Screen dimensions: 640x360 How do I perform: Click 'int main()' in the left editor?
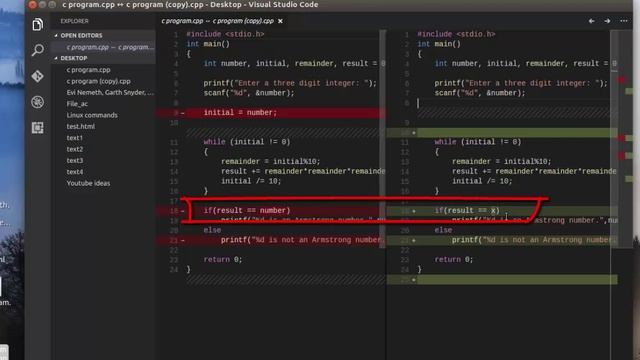(x=208, y=44)
